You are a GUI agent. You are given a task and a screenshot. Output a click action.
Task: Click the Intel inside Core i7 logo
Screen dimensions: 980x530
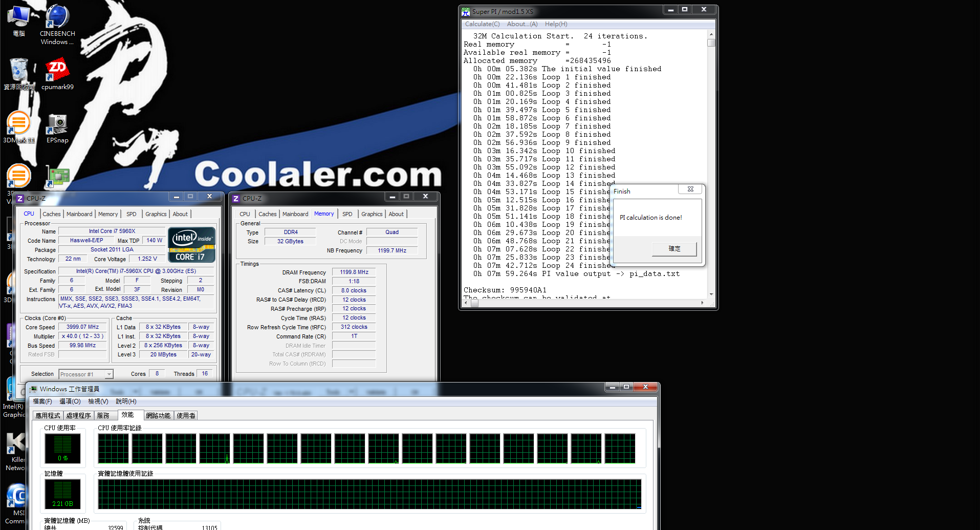[x=191, y=245]
